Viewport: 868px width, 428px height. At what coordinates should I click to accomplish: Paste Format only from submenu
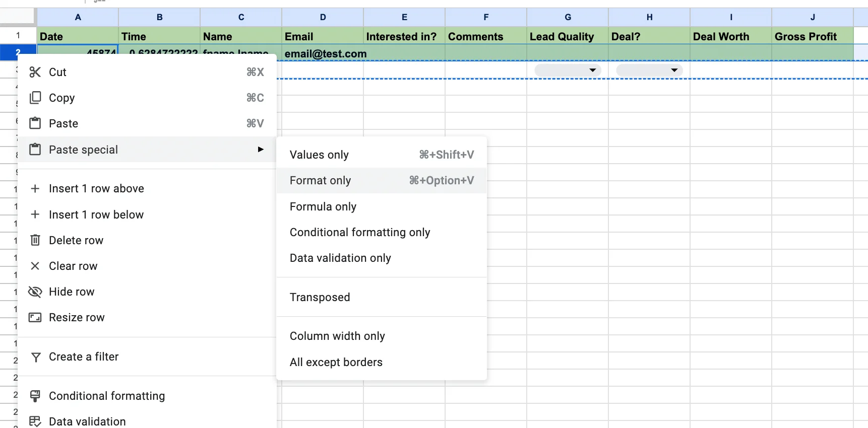pos(382,180)
